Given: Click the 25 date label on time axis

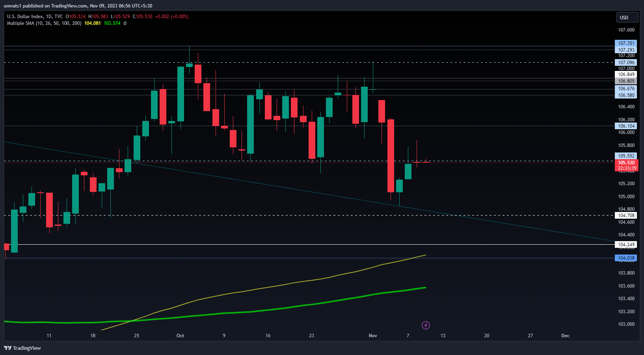Looking at the screenshot, I should (136, 336).
